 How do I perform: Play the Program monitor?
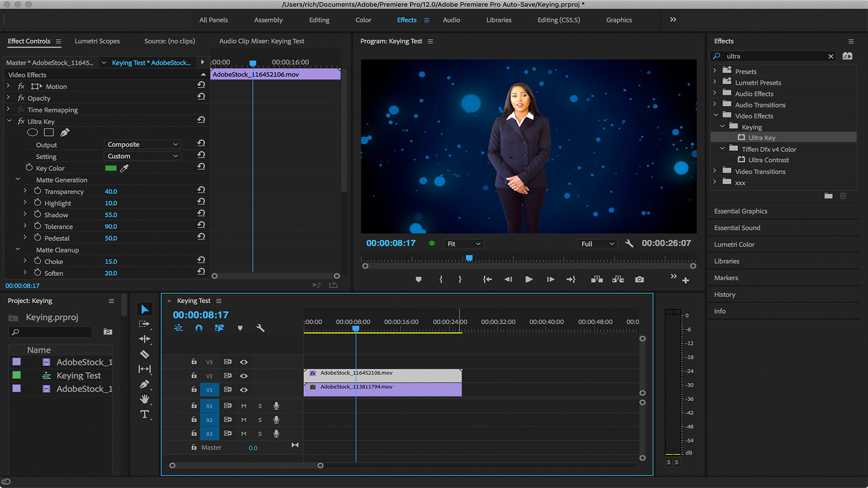528,280
